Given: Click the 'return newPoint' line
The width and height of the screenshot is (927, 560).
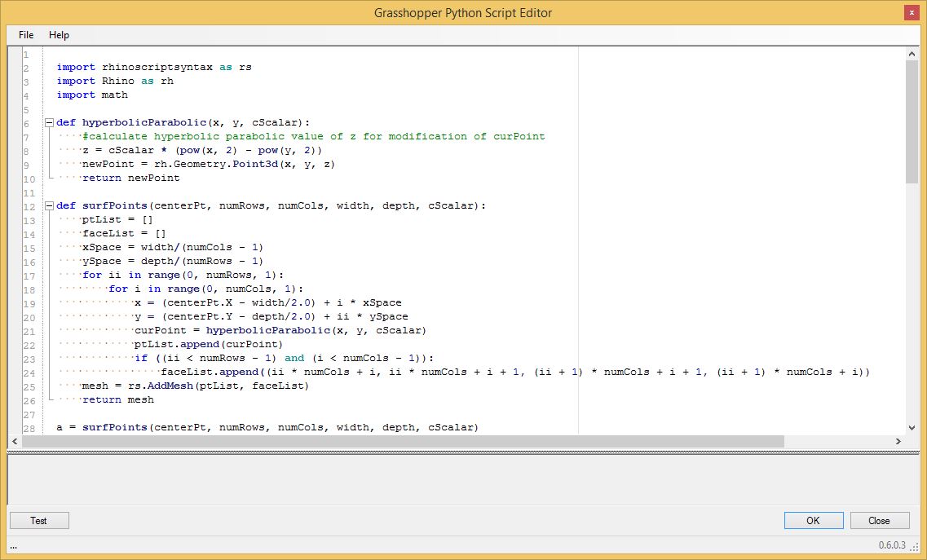Looking at the screenshot, I should coord(130,178).
